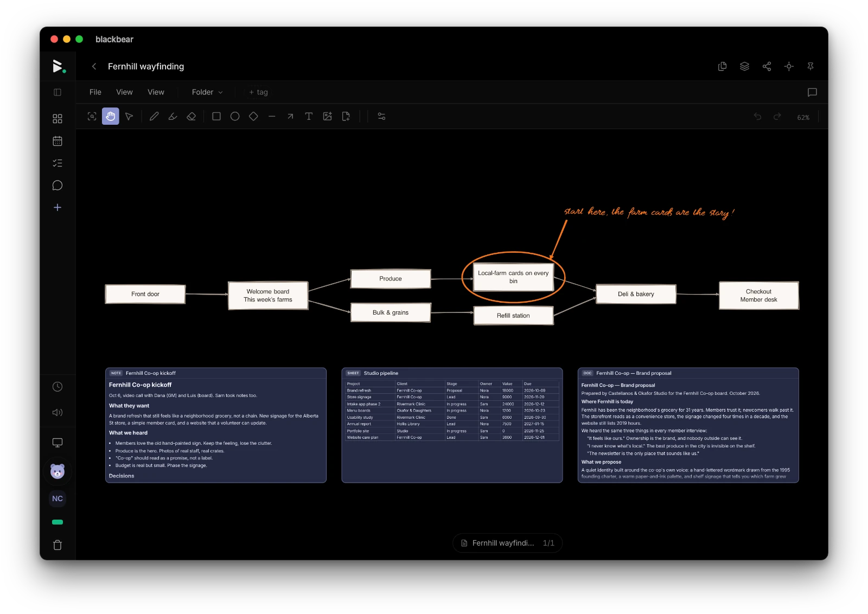Open the Fernhill Co-op kickoff note card
Viewport: 868px width, 614px height.
pos(216,425)
